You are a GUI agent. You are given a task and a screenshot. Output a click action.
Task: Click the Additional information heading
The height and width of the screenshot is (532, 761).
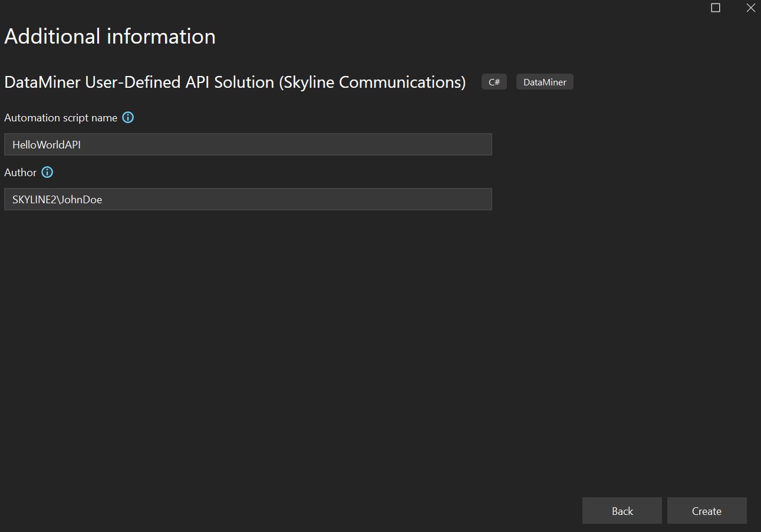pos(110,37)
